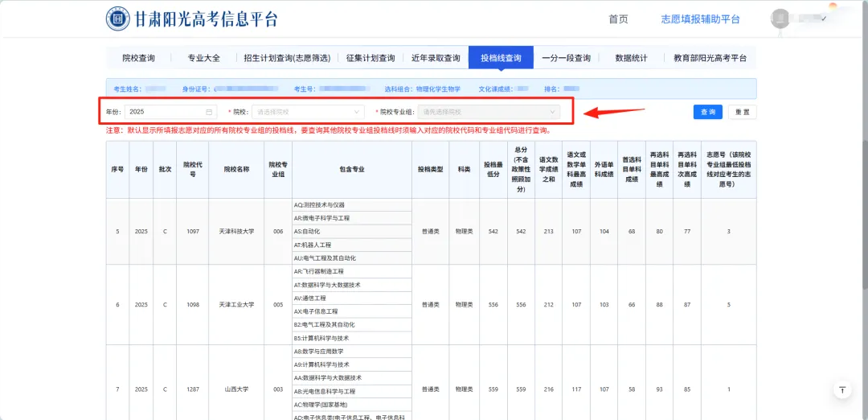Click major A8:数学与应用数学

(352, 352)
